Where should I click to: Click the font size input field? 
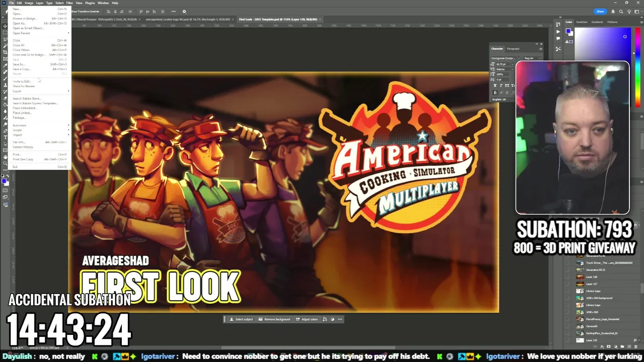(x=504, y=64)
